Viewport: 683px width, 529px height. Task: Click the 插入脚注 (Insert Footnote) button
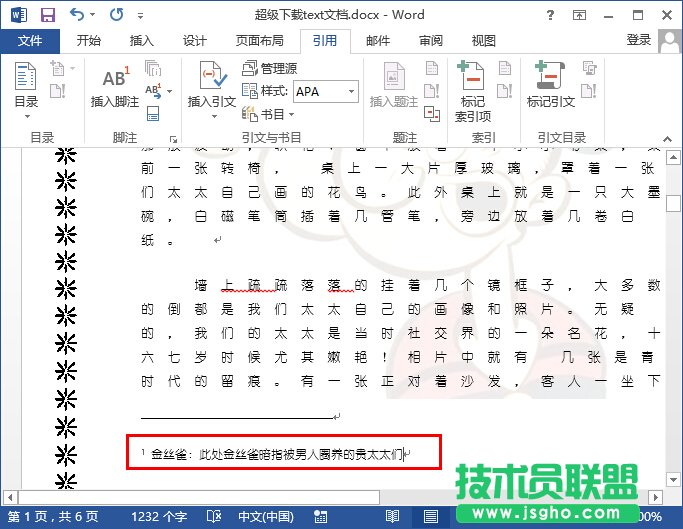pos(114,86)
